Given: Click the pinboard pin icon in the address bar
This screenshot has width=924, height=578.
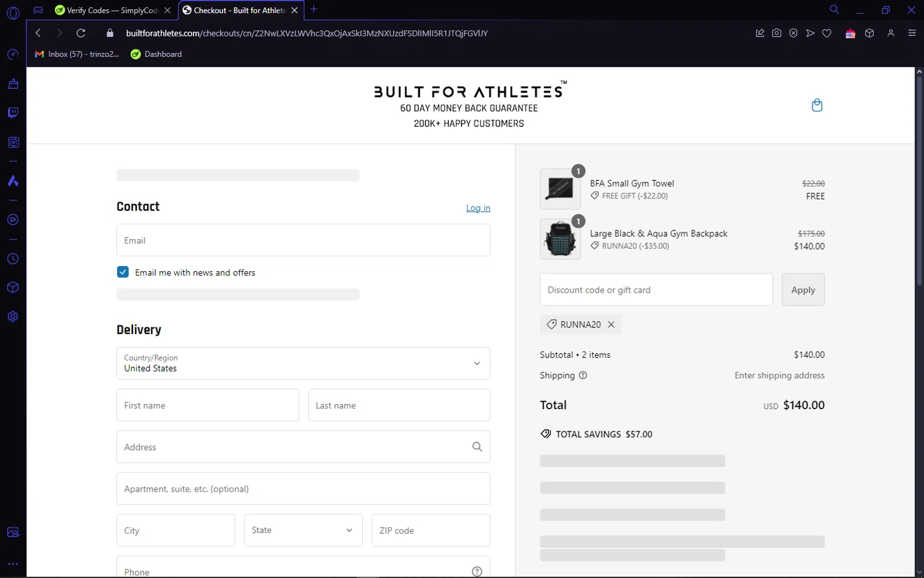Looking at the screenshot, I should click(x=760, y=33).
